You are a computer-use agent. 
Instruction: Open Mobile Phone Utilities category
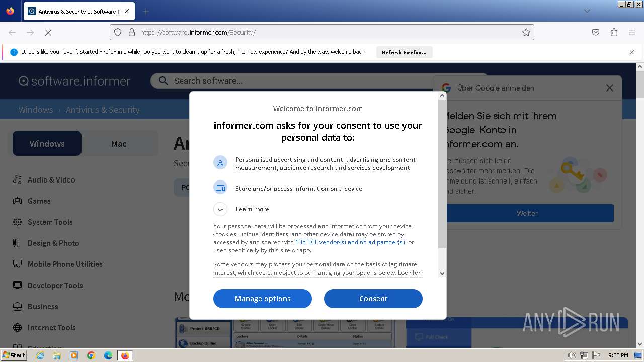[x=65, y=264]
